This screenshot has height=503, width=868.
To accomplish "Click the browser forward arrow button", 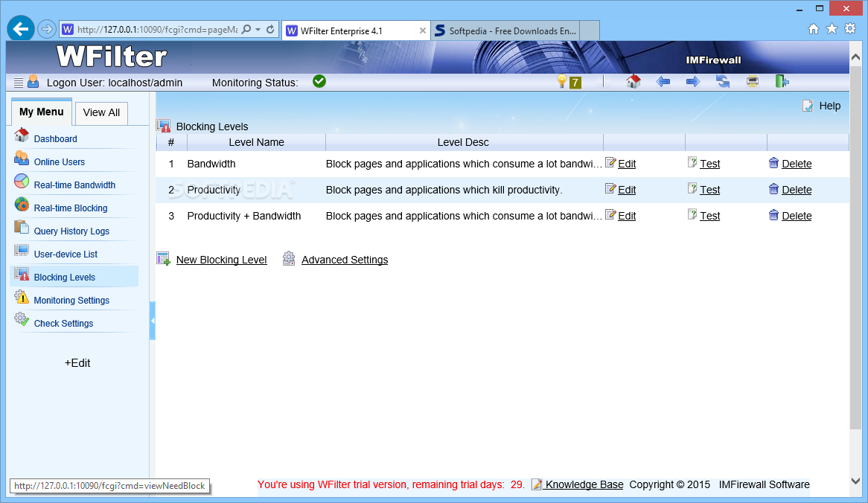I will pos(47,29).
